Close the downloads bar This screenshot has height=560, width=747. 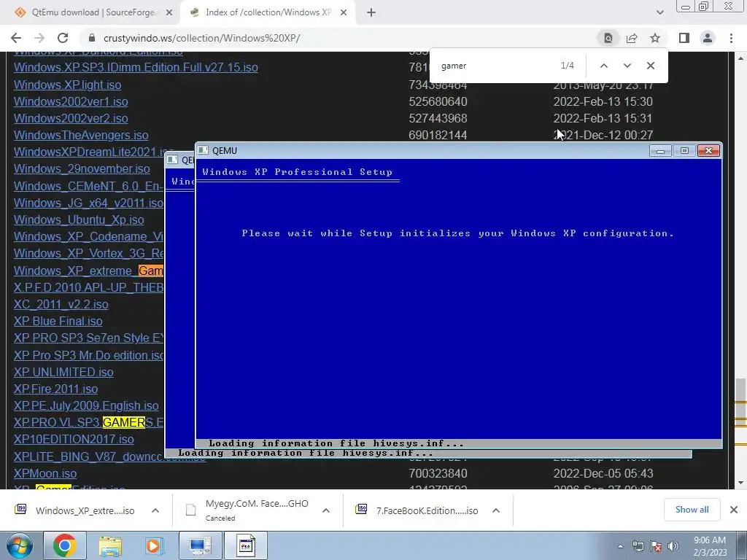click(x=734, y=510)
